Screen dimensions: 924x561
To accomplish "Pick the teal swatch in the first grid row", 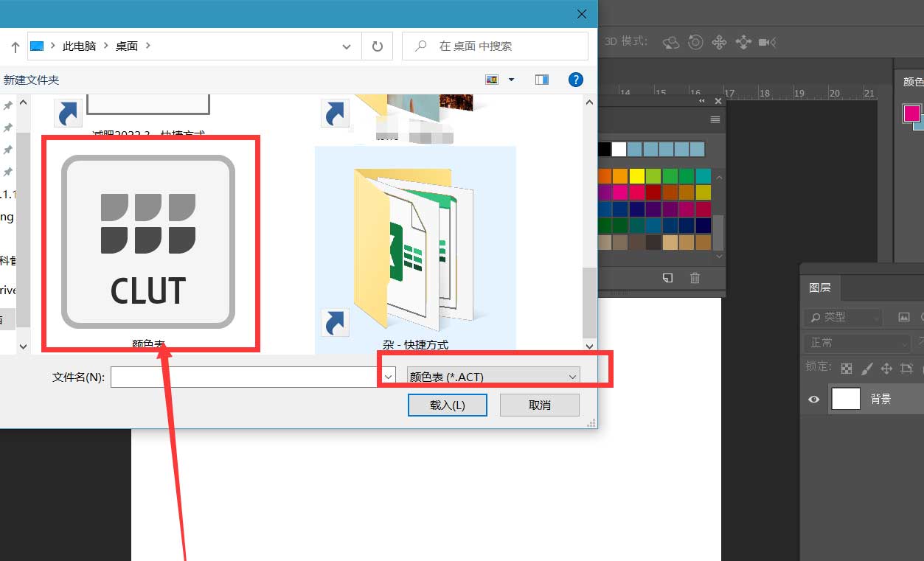I will coord(703,176).
